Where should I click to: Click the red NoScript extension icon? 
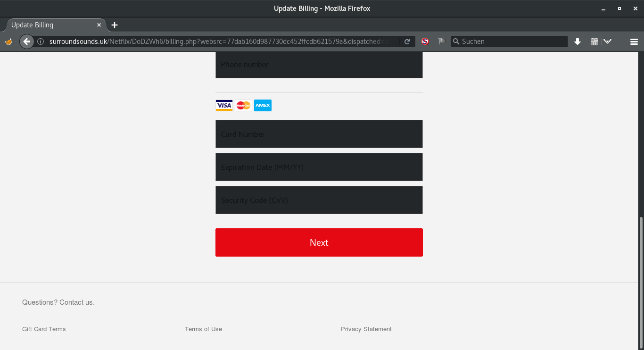point(425,42)
